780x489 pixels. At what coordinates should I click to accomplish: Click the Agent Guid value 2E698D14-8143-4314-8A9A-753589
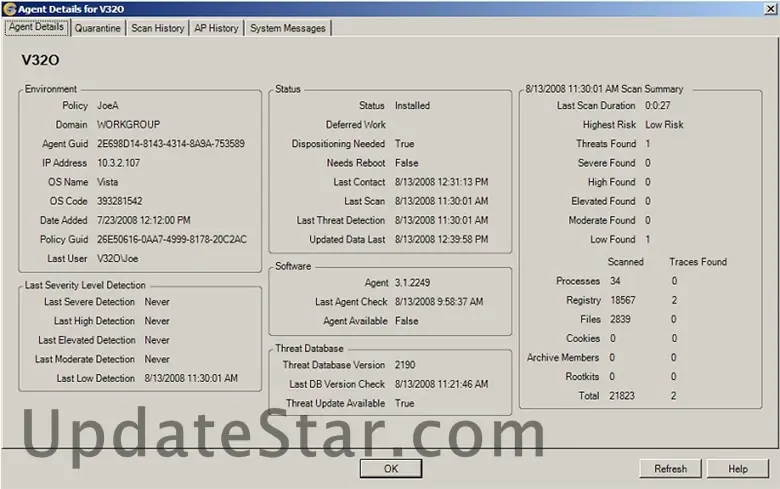point(171,144)
